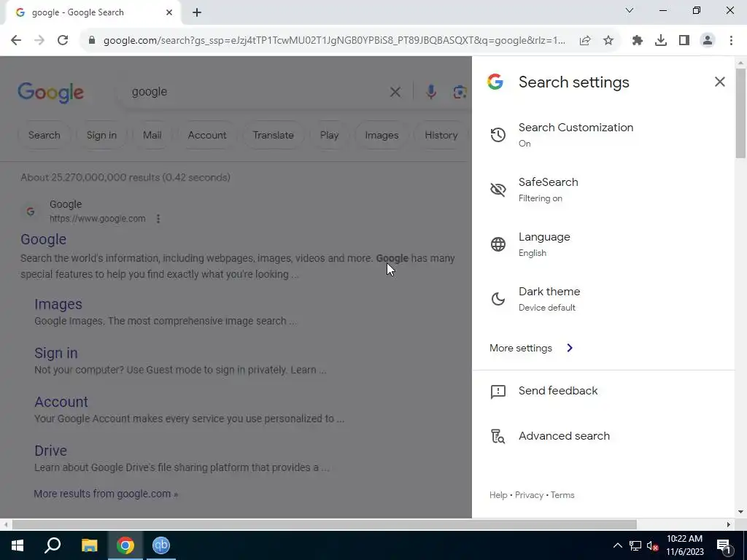Select the Images filter chip

[382, 135]
